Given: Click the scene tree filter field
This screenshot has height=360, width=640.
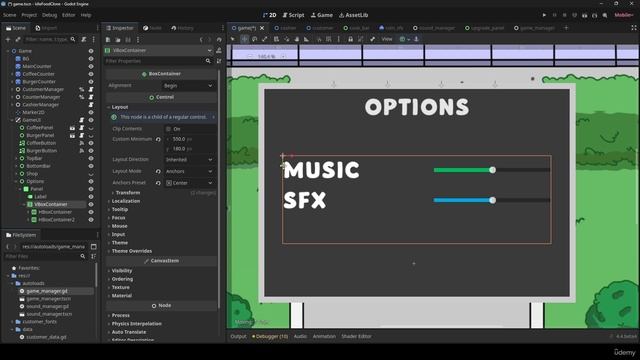Looking at the screenshot, I should click(50, 39).
